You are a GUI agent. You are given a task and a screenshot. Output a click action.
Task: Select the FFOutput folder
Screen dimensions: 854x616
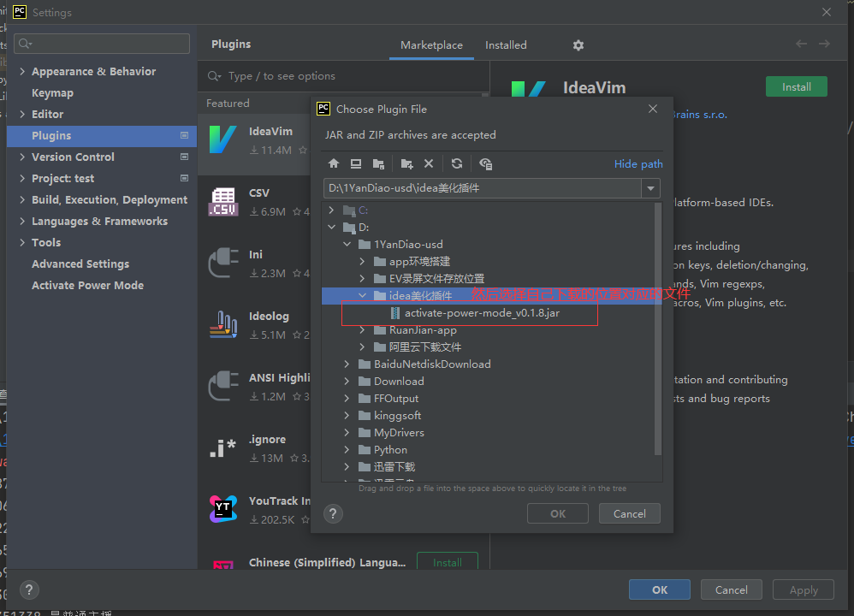point(396,399)
